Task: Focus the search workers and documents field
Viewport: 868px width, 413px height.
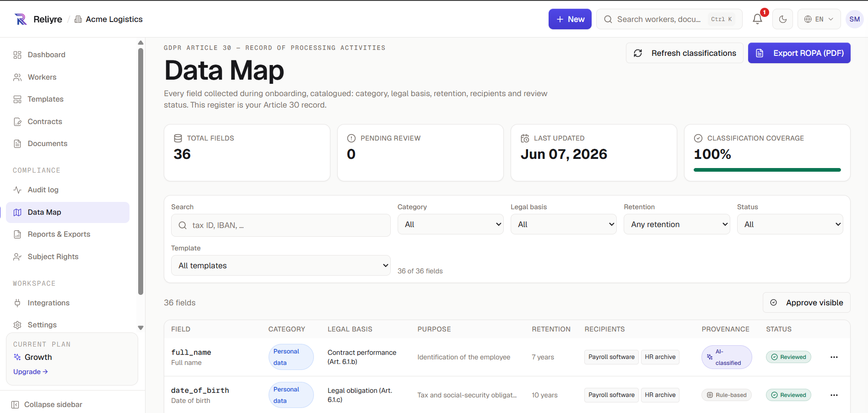Action: click(669, 19)
